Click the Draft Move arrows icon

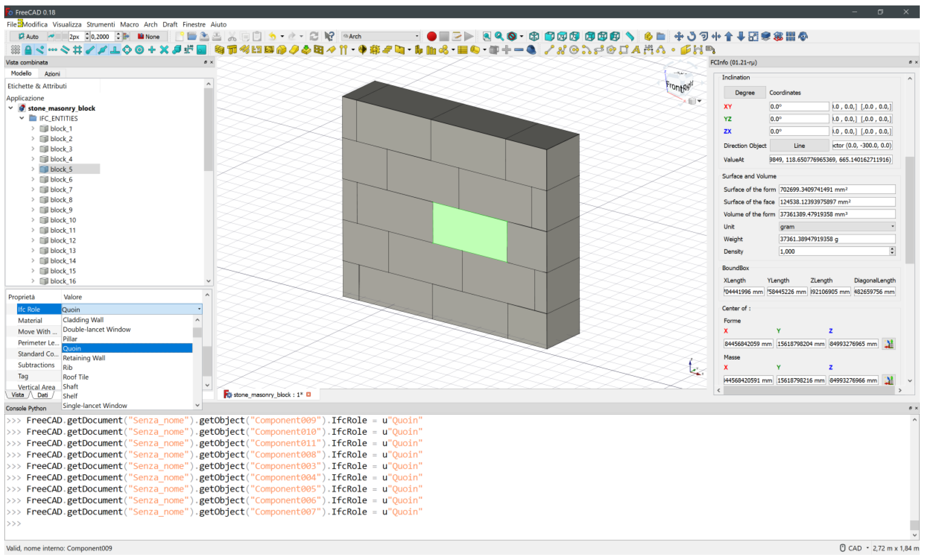click(678, 36)
